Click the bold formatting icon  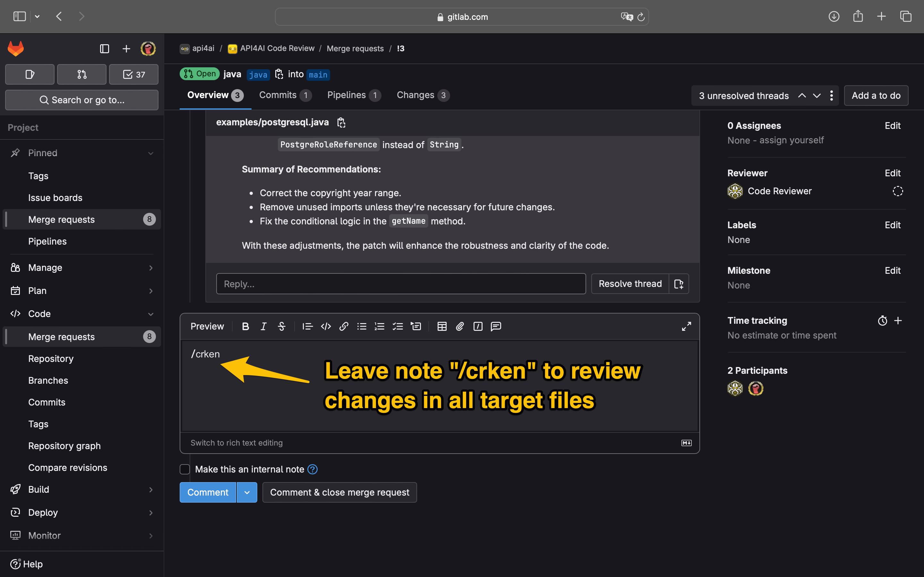click(x=245, y=326)
